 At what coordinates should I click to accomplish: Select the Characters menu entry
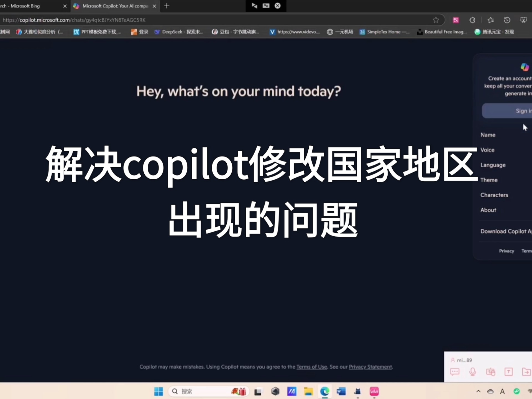click(x=494, y=195)
